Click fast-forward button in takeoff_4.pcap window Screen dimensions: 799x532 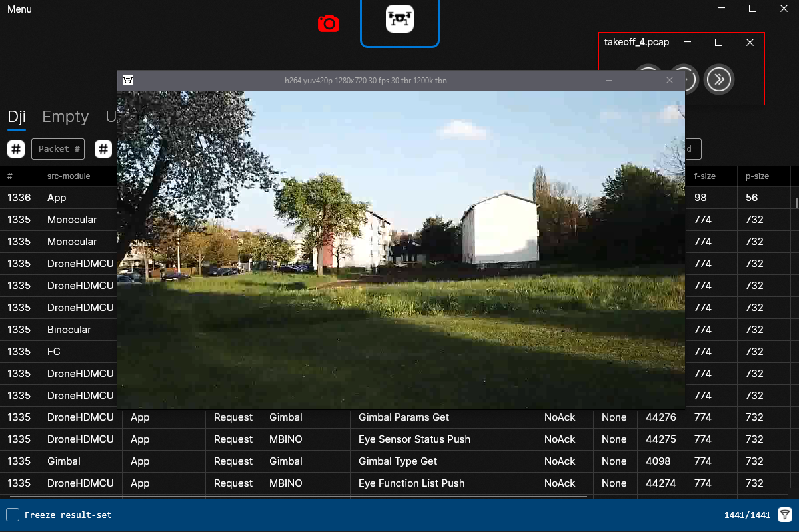click(x=718, y=79)
